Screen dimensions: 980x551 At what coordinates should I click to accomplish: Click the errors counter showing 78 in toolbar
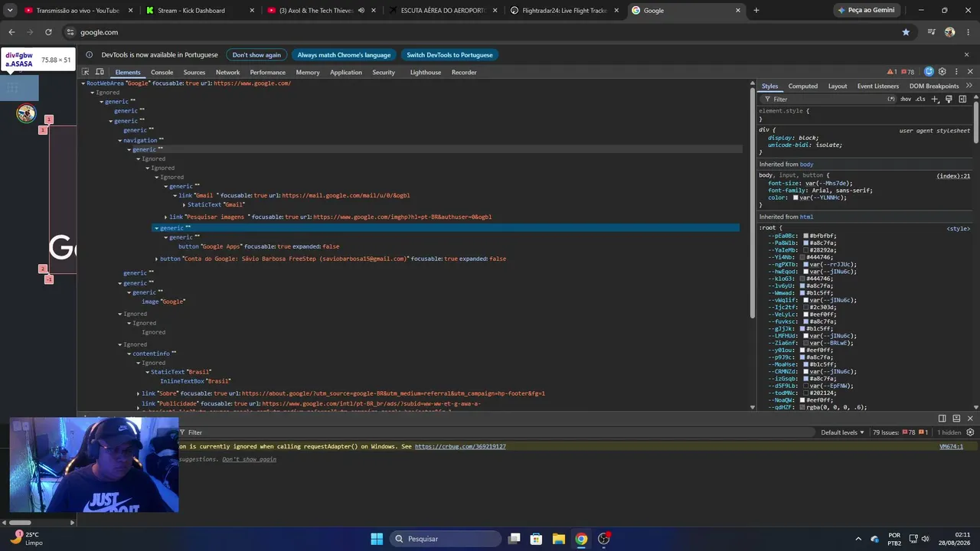(908, 72)
